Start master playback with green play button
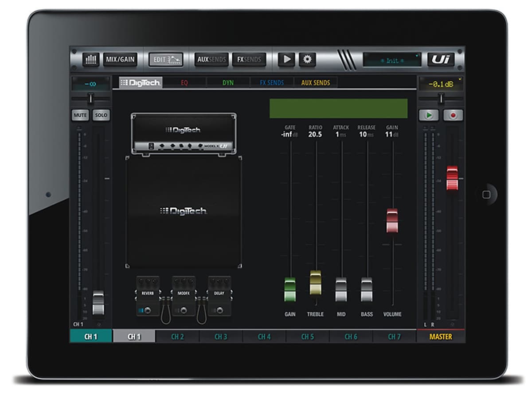This screenshot has width=532, height=395. point(429,115)
